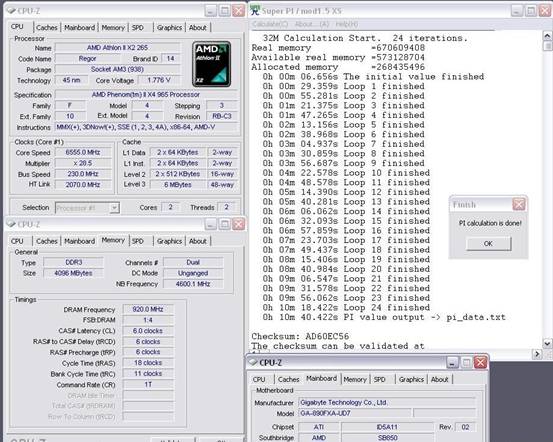The image size is (553, 442).
Task: Click the DRAM Frequency value 920.0 MHz
Action: point(148,309)
